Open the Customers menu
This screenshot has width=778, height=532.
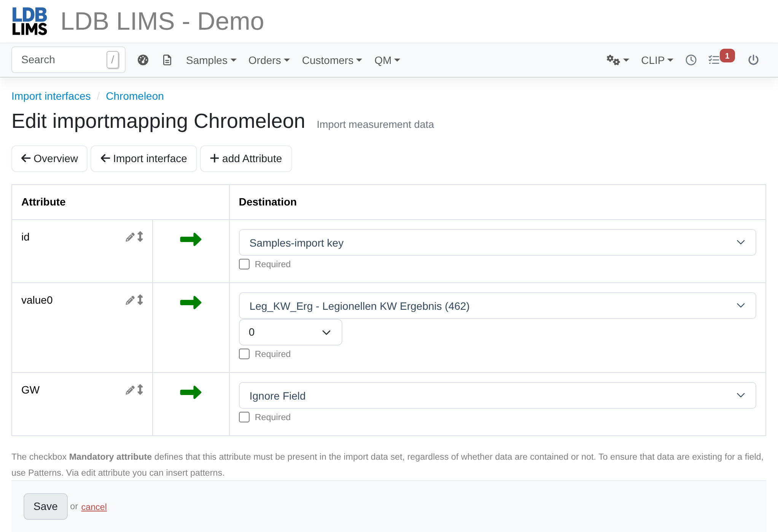click(x=332, y=60)
